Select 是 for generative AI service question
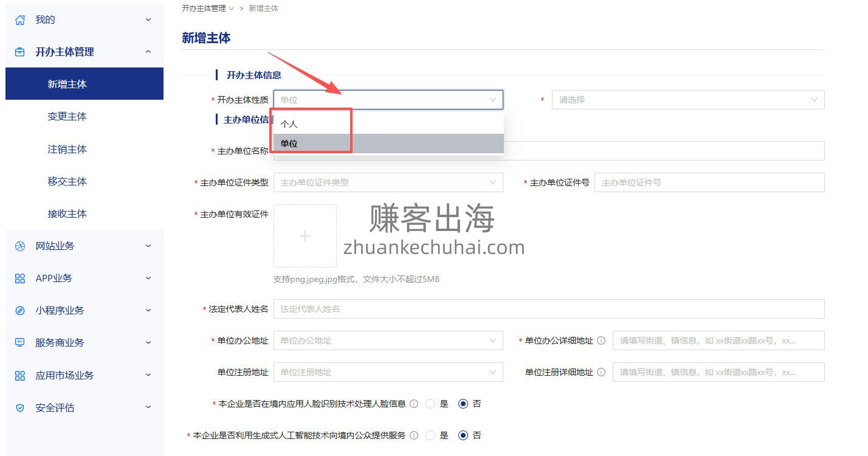Viewport: 868px width, 456px height. (x=431, y=435)
